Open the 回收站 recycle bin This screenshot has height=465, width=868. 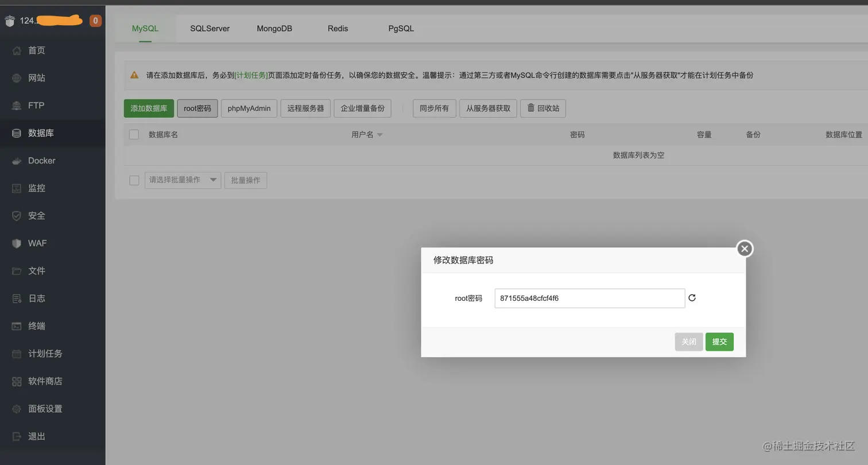coord(543,108)
